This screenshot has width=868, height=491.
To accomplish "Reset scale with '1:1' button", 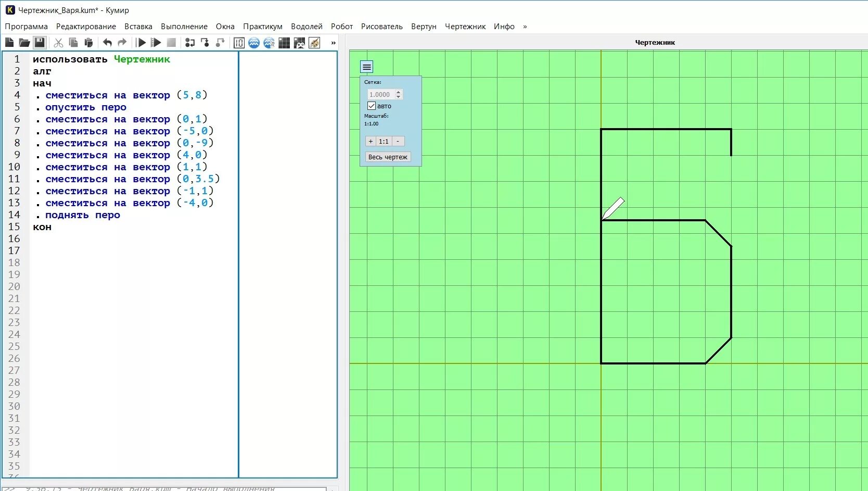I will tap(384, 141).
